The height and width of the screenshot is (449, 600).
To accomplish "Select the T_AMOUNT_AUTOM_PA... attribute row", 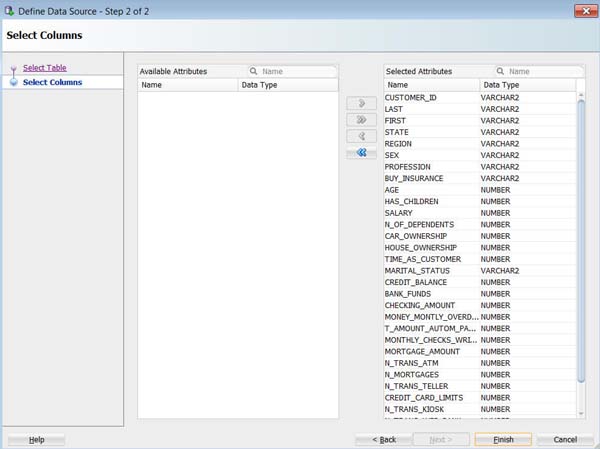I will (x=480, y=328).
